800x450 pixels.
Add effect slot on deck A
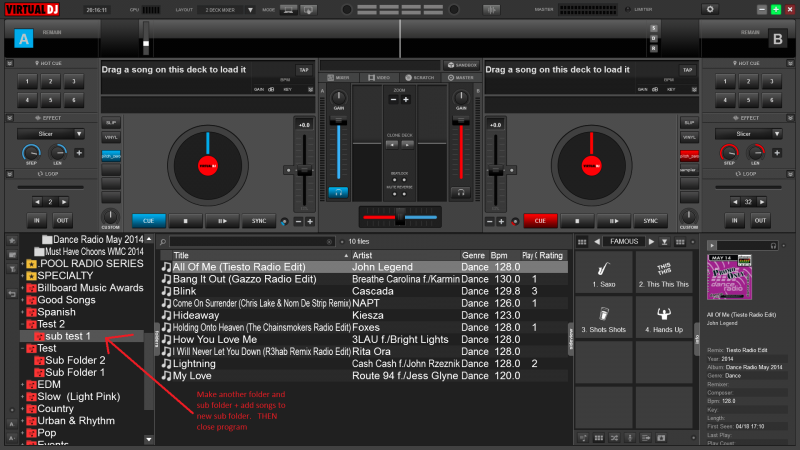click(x=79, y=153)
